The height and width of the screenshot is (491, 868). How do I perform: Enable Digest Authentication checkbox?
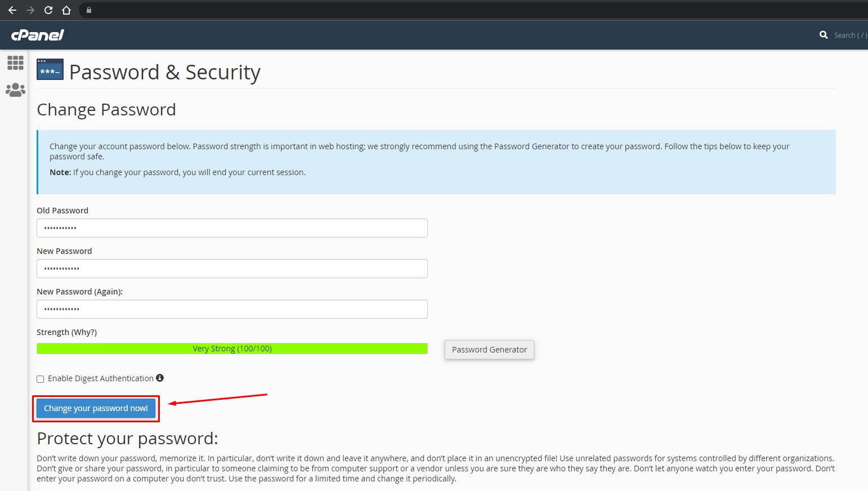pyautogui.click(x=40, y=378)
